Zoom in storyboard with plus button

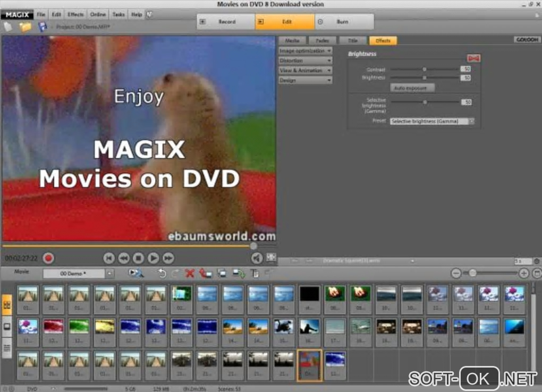point(524,274)
